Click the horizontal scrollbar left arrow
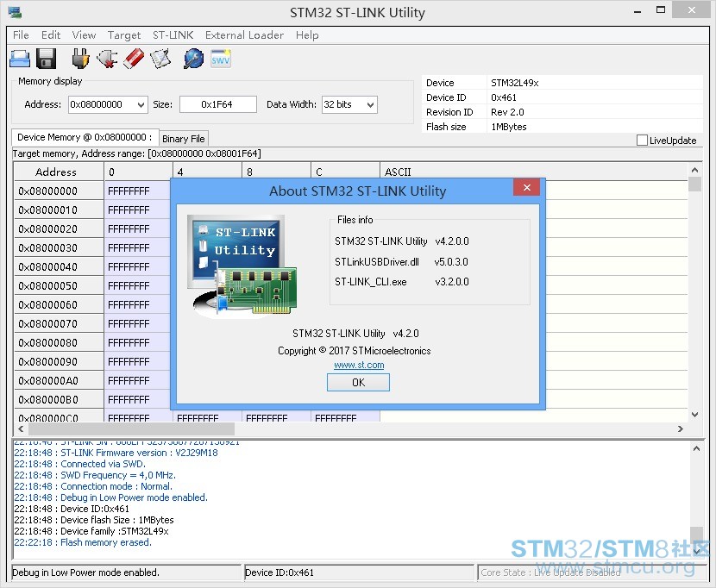 pyautogui.click(x=21, y=428)
